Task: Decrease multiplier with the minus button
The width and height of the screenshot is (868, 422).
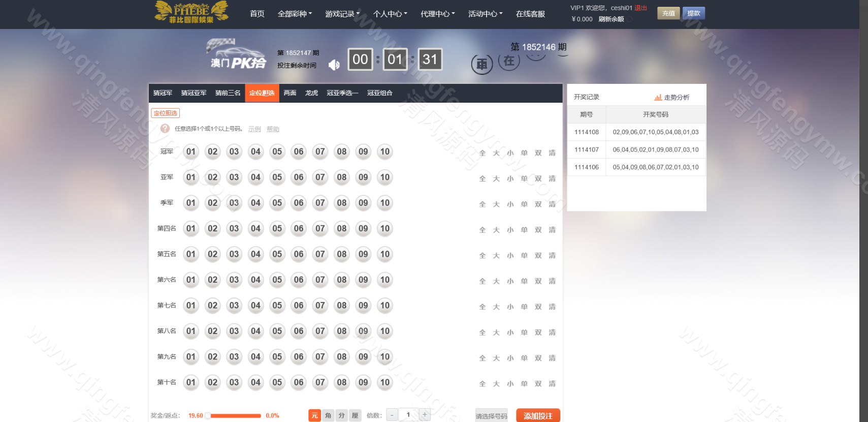Action: (392, 415)
